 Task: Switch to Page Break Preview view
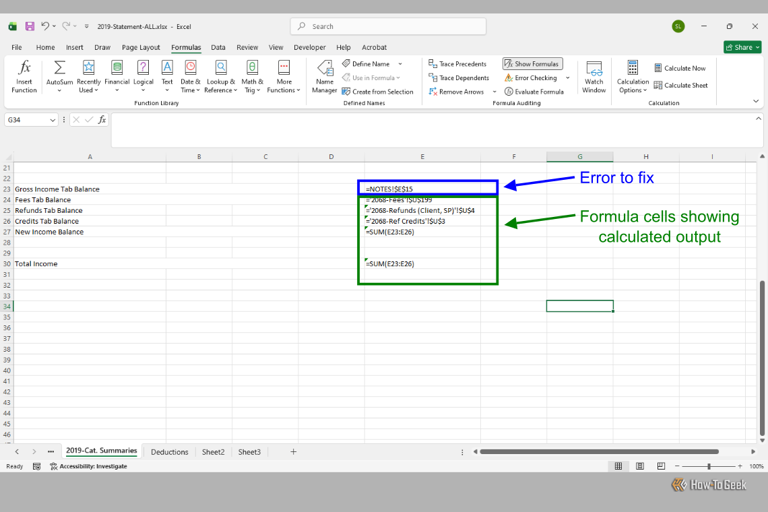661,466
